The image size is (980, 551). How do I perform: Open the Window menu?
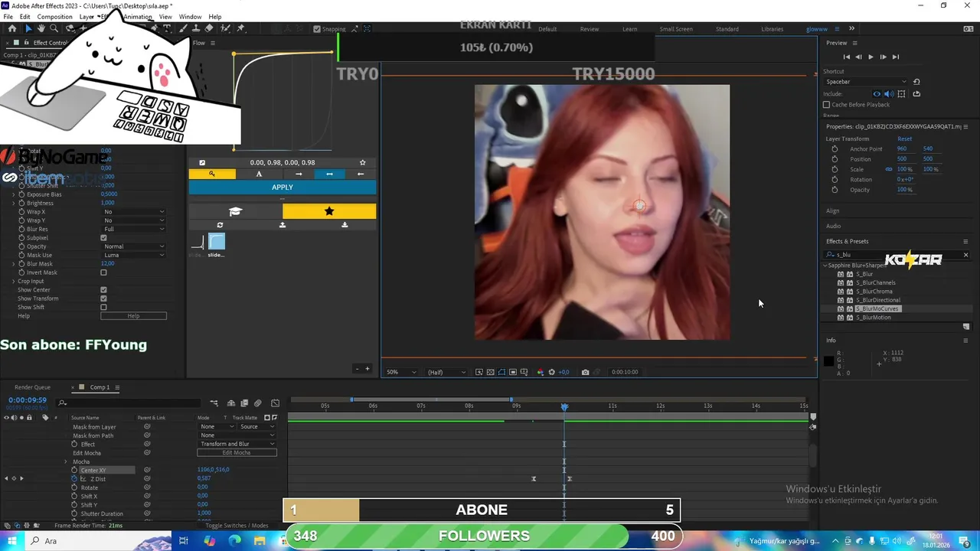(x=191, y=17)
